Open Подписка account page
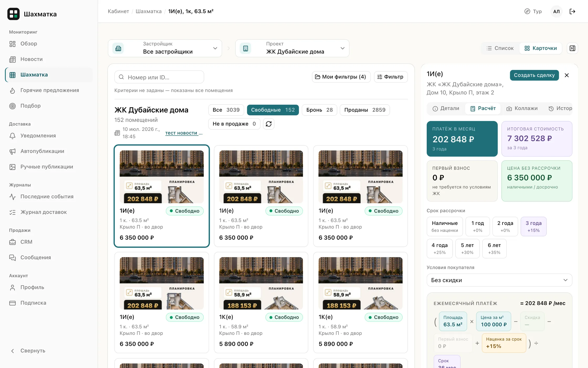Image resolution: width=588 pixels, height=368 pixels. click(x=49, y=303)
